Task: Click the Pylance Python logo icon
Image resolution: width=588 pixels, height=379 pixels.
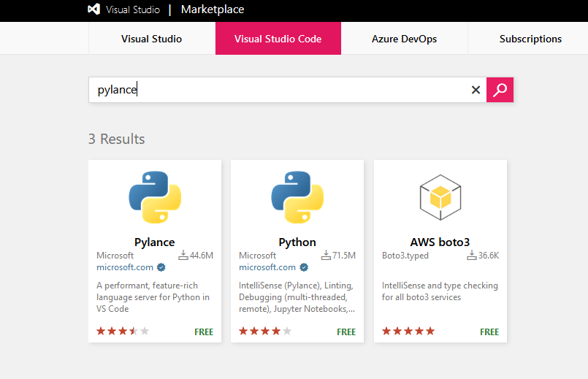Action: coord(155,197)
